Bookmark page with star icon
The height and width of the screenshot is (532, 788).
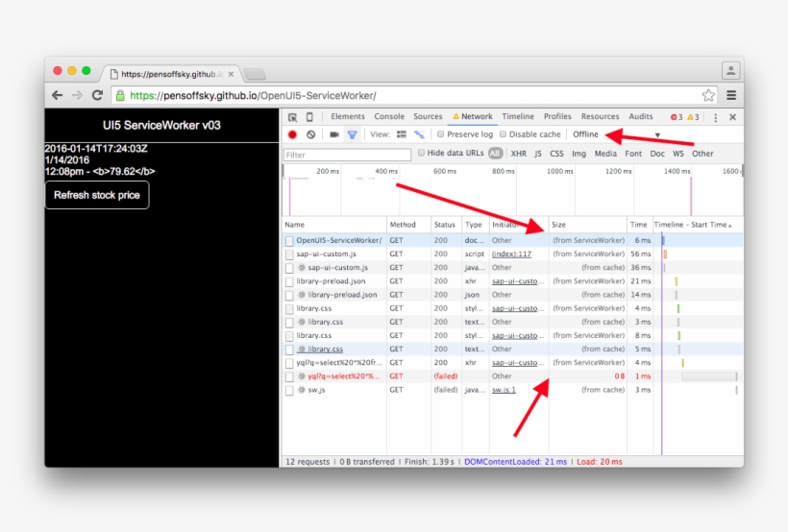pyautogui.click(x=708, y=95)
